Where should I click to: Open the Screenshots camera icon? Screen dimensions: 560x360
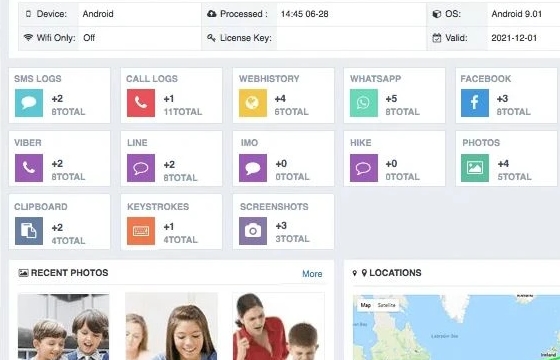coord(253,231)
